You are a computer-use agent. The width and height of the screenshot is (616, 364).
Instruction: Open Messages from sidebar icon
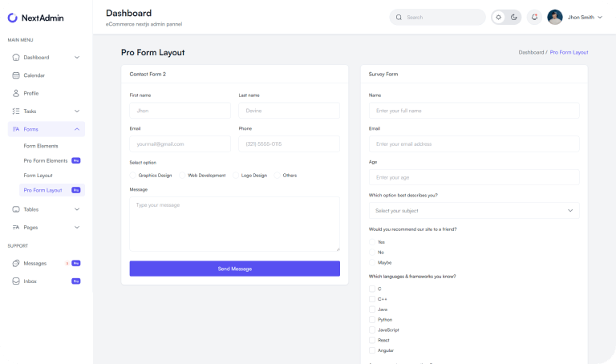(16, 263)
